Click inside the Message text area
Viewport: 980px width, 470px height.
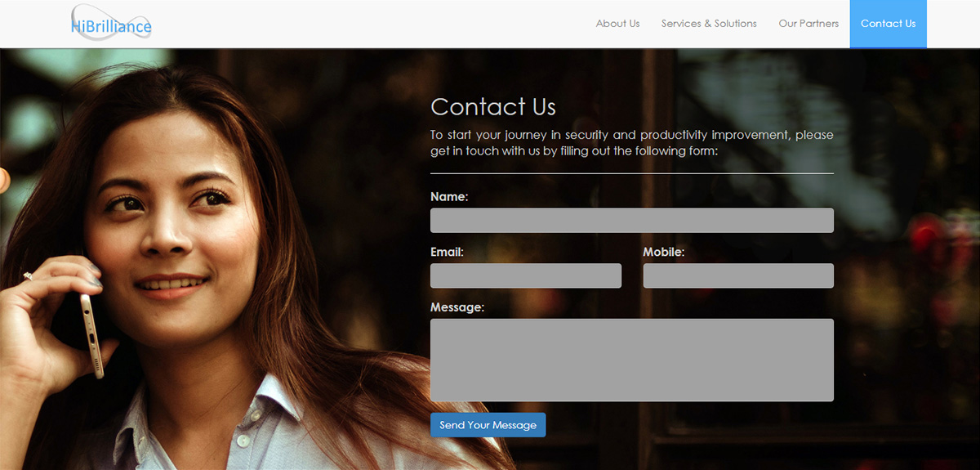point(632,360)
